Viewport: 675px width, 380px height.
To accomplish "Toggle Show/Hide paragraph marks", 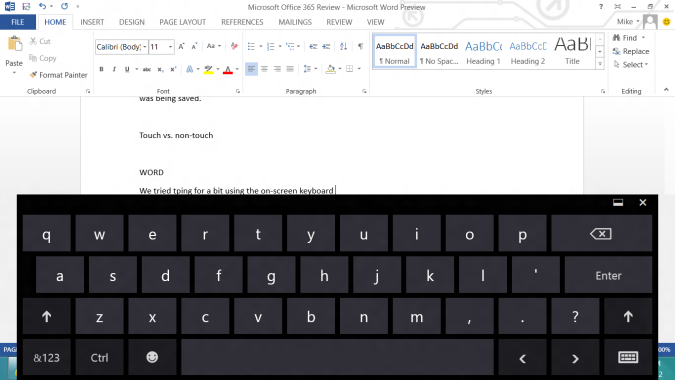I will pyautogui.click(x=360, y=46).
